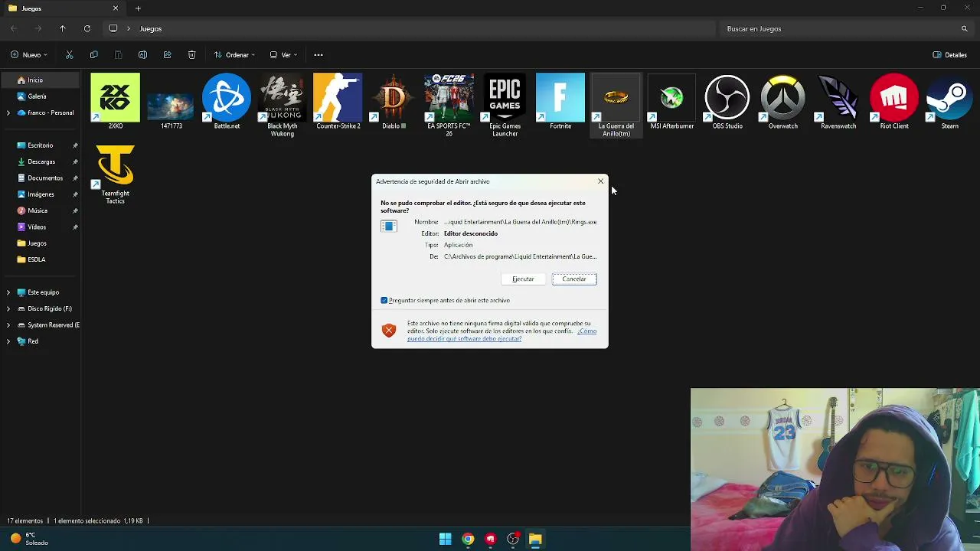Select the Epic Games Launcher shortcut
The height and width of the screenshot is (551, 980).
coord(505,105)
